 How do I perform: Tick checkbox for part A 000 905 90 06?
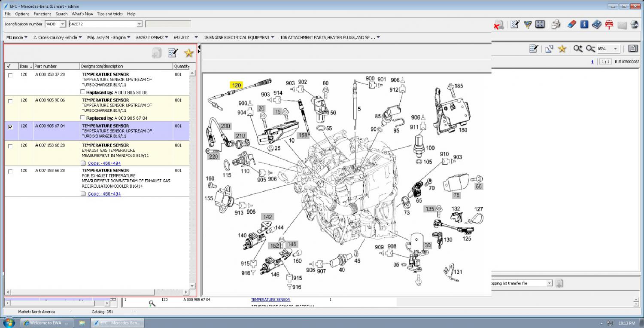10,101
